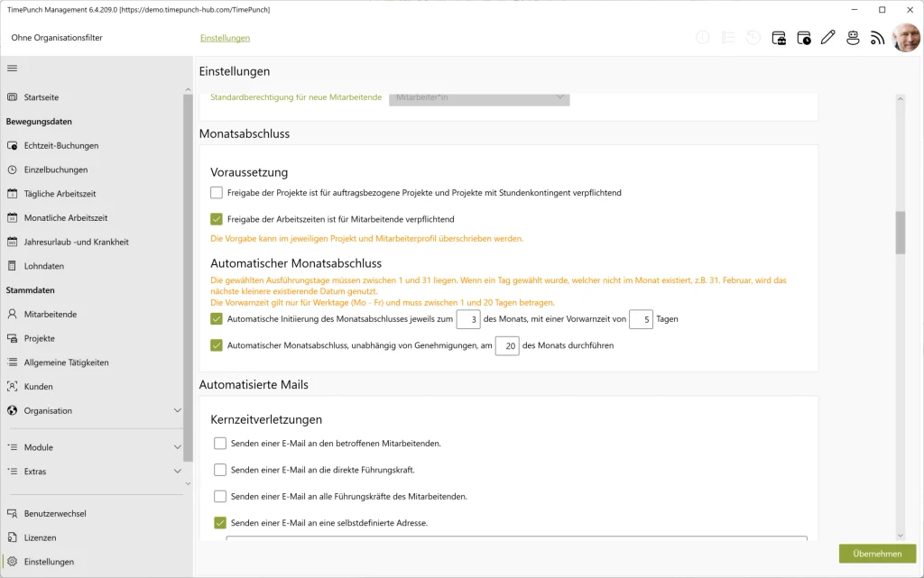
Task: Click the Echtzeit-Buchungen sidebar icon
Action: (12, 145)
